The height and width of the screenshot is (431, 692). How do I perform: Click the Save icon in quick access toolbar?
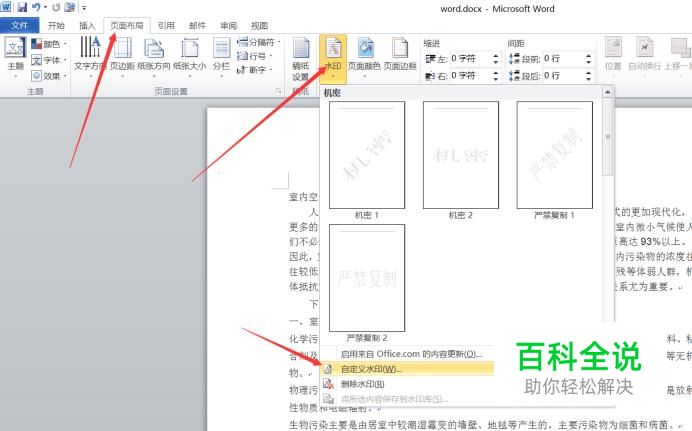[22, 7]
